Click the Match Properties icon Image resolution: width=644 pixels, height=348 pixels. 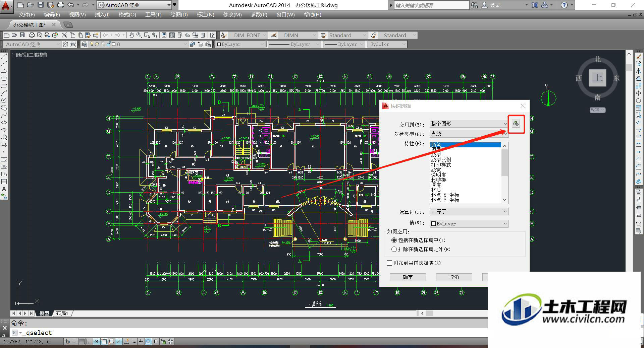(88, 35)
